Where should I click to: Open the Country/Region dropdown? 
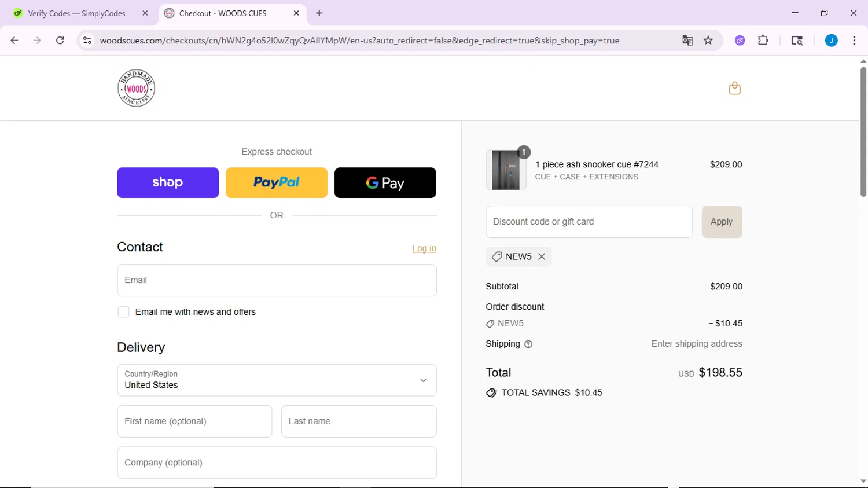pyautogui.click(x=277, y=380)
